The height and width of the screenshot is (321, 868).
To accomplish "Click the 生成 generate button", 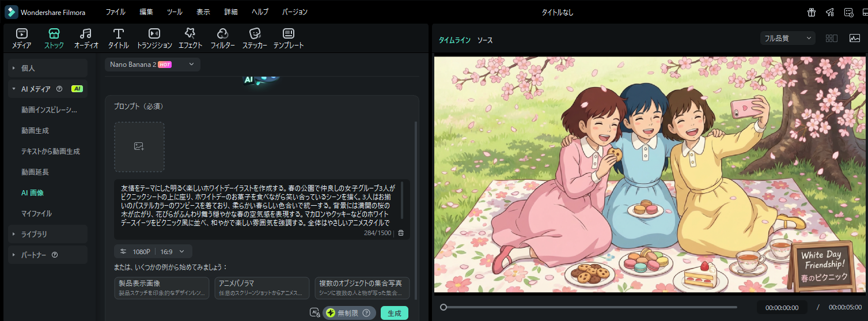I will click(395, 313).
